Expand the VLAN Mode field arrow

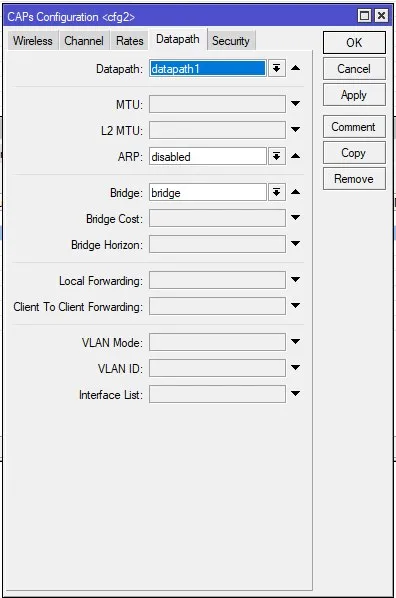(295, 341)
